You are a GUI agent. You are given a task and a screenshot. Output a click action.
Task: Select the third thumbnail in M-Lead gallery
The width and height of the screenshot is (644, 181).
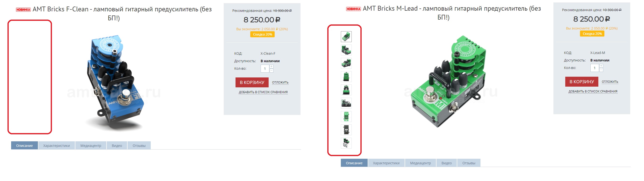tap(346, 63)
